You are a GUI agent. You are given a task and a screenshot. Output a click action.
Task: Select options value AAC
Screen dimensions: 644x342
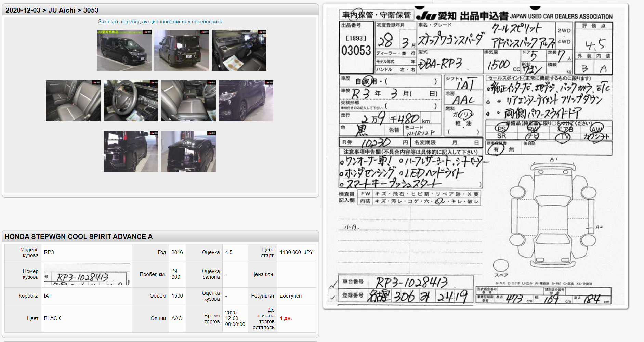(176, 318)
